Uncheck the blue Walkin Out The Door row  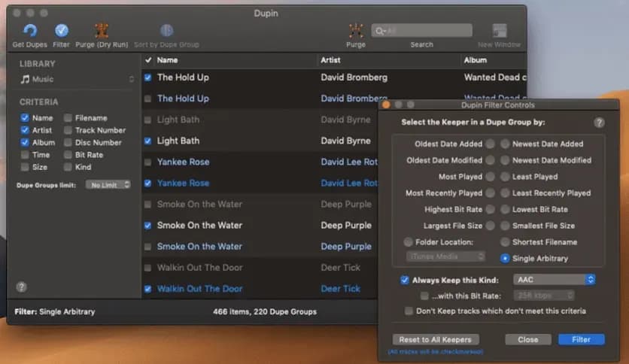(x=148, y=289)
